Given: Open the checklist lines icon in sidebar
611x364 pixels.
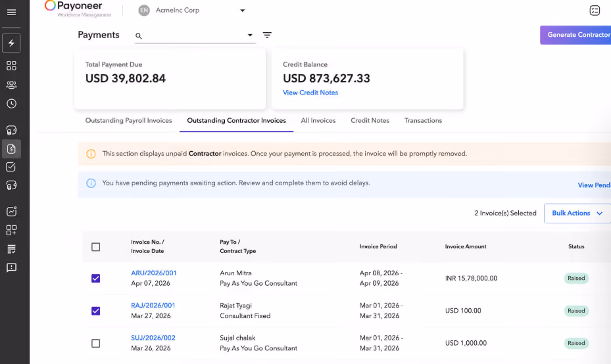Looking at the screenshot, I should (x=11, y=249).
